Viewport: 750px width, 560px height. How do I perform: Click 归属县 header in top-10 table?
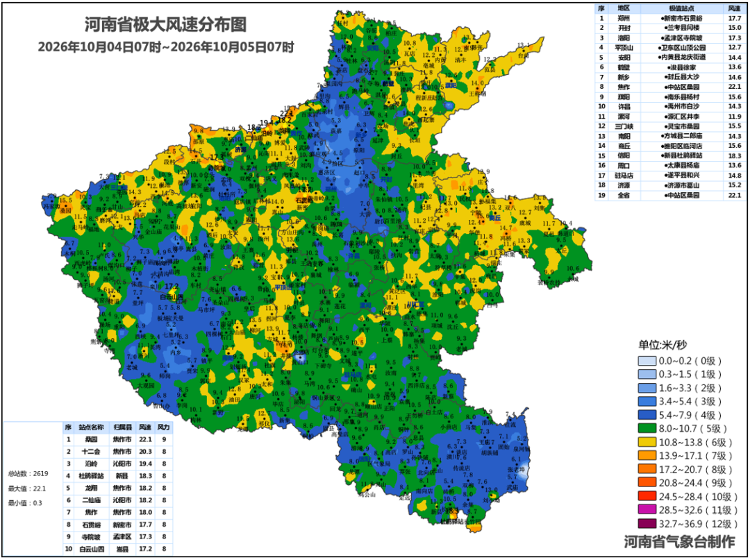pyautogui.click(x=122, y=427)
